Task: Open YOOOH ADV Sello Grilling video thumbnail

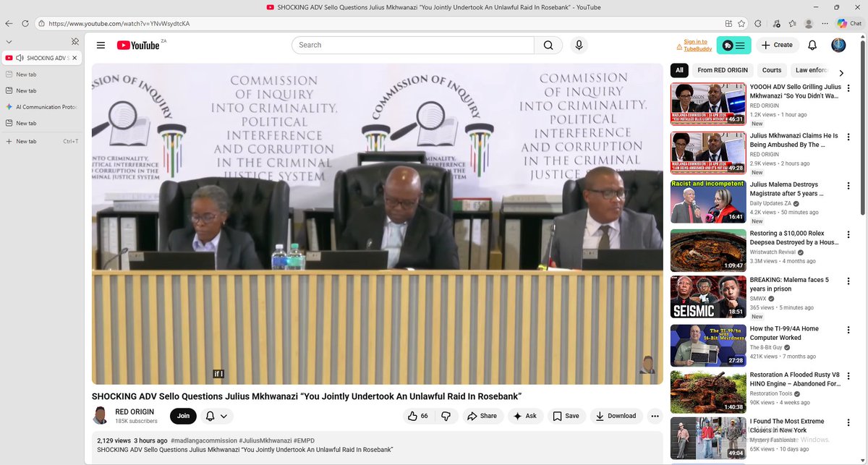Action: pyautogui.click(x=708, y=103)
